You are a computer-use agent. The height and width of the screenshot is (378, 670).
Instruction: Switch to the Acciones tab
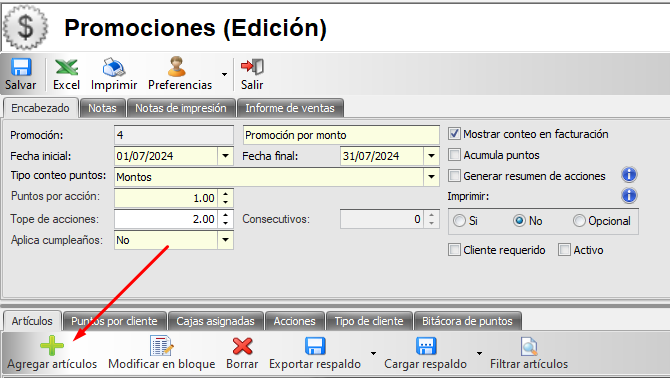[294, 321]
